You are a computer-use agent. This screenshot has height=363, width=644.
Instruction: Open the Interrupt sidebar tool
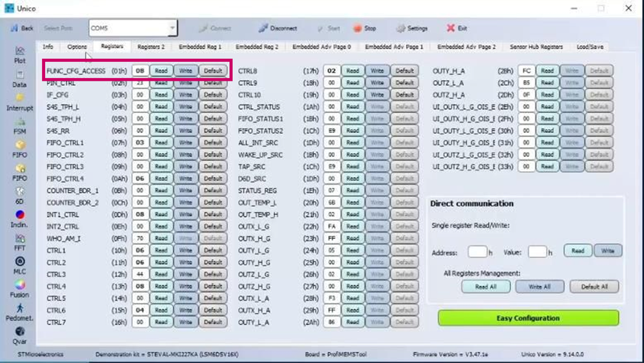tap(19, 102)
